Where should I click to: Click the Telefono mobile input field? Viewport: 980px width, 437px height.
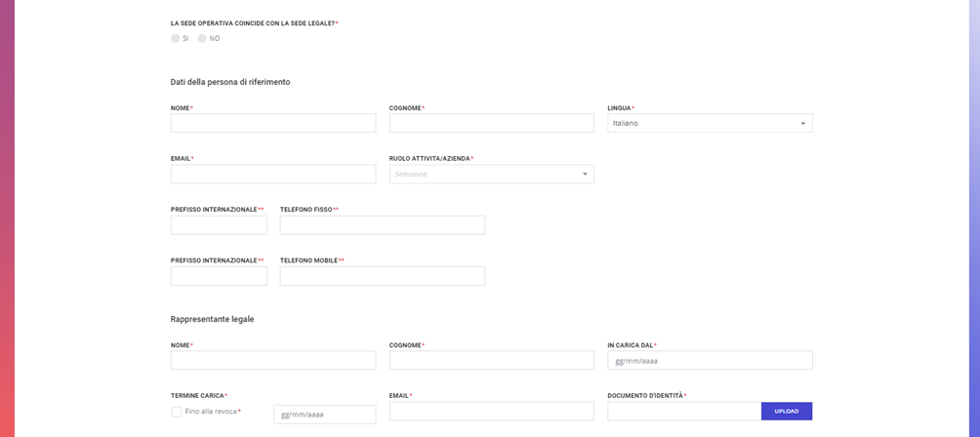(383, 276)
